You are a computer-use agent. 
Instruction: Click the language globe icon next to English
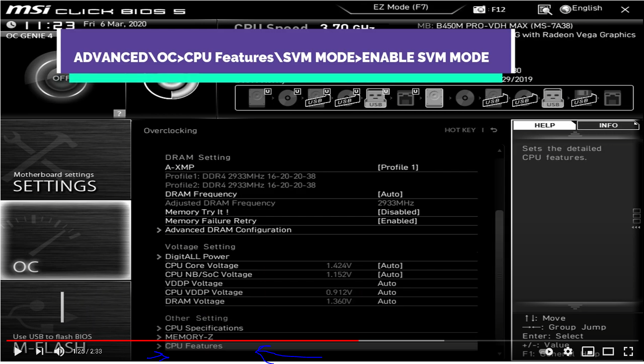566,9
